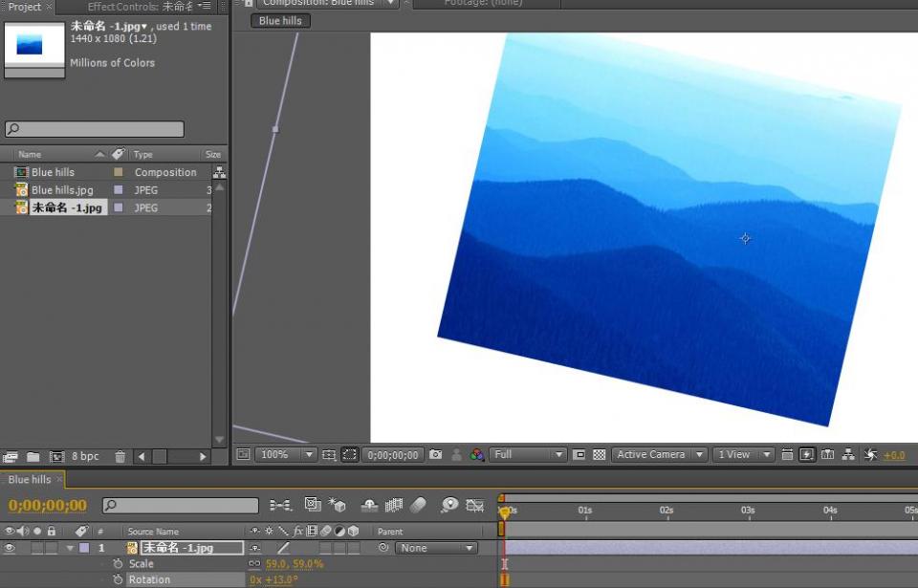Click the Show Channel RGB circles icon

pos(477,455)
